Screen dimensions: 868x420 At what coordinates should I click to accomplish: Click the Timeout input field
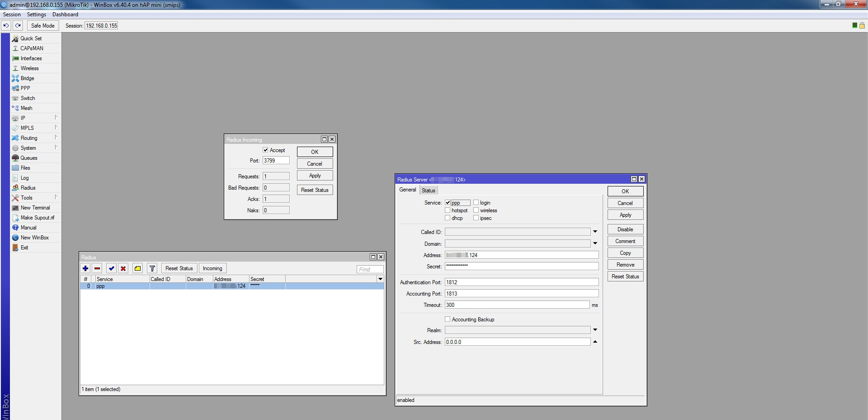coord(517,305)
